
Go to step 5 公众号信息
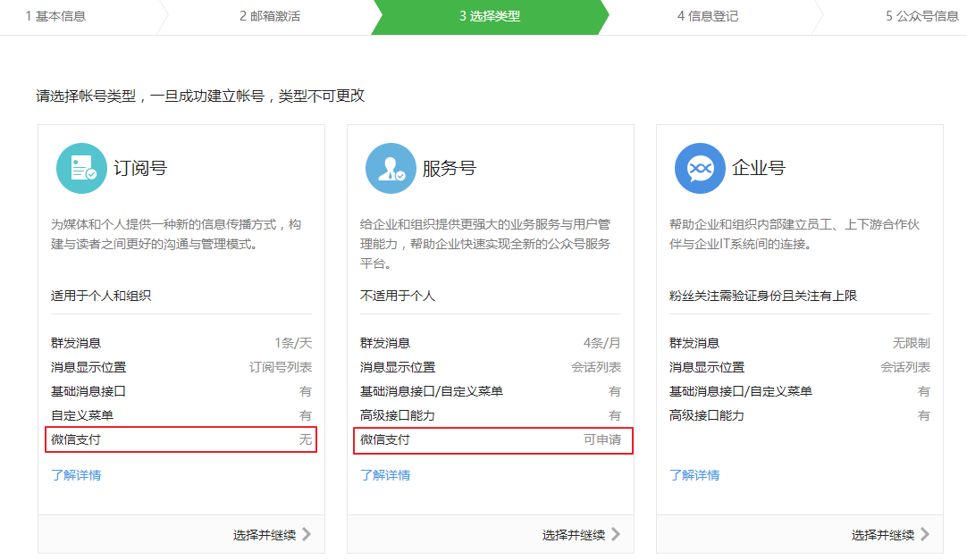click(x=922, y=17)
